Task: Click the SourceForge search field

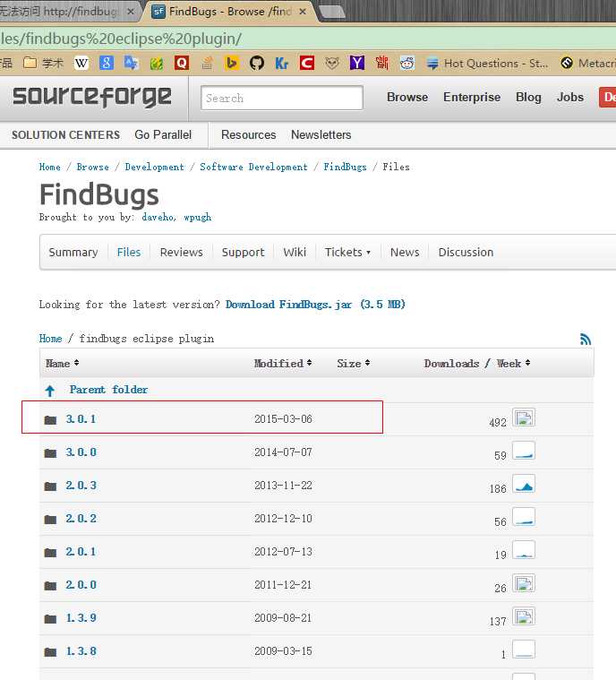Action: tap(282, 98)
